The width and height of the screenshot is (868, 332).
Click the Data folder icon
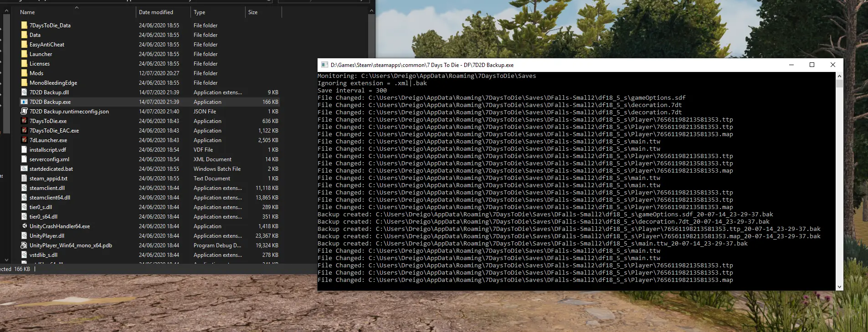(x=24, y=35)
